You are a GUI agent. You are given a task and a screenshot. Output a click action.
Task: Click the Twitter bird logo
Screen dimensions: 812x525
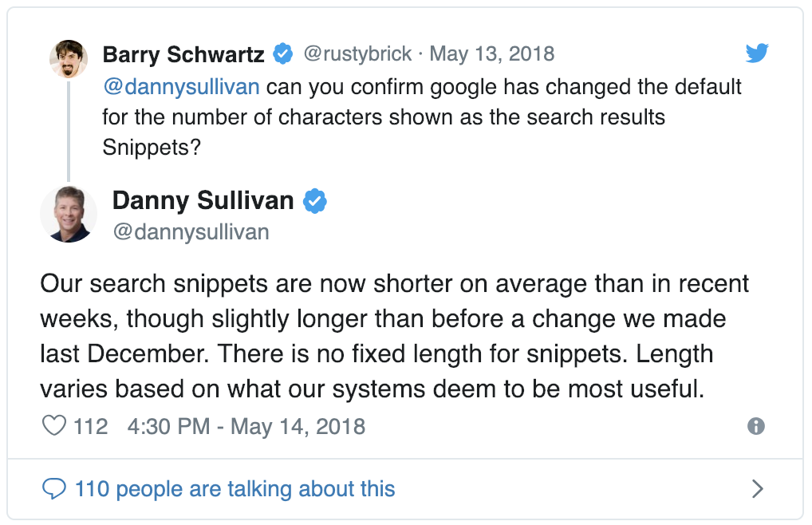[x=756, y=53]
